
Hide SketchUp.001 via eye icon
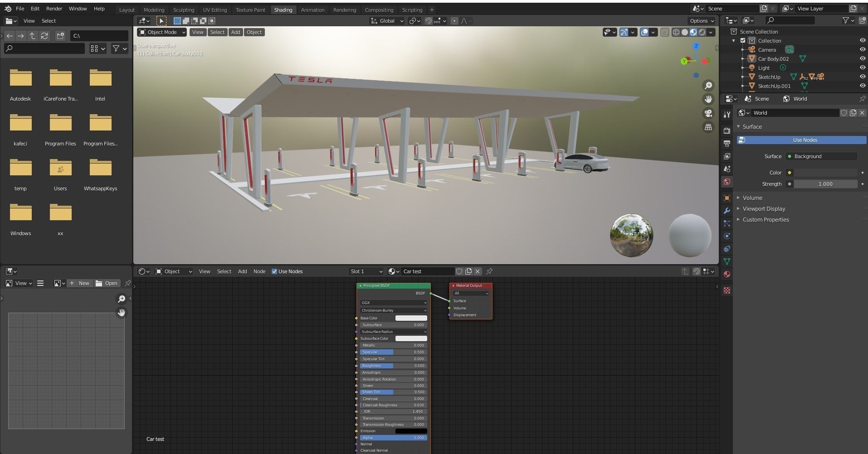click(x=863, y=86)
